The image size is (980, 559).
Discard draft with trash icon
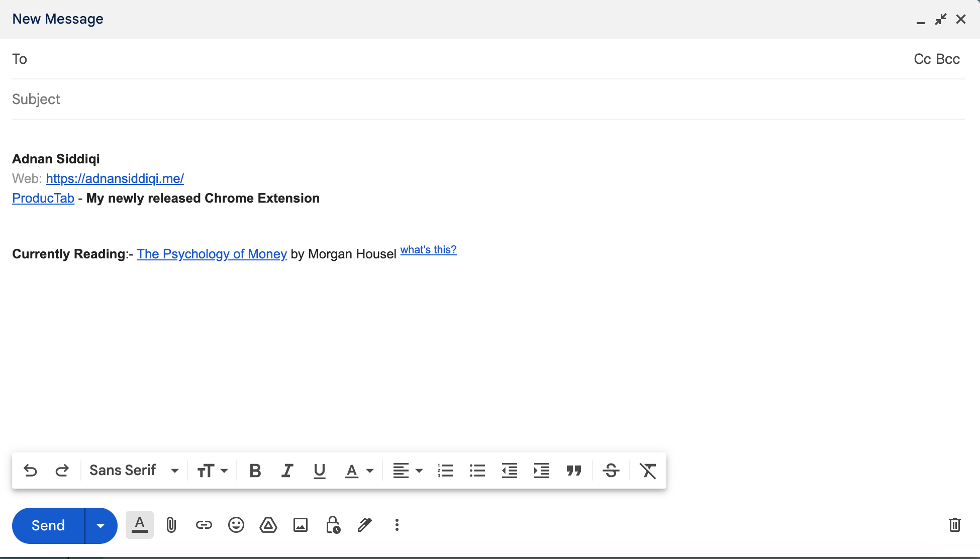pyautogui.click(x=954, y=525)
